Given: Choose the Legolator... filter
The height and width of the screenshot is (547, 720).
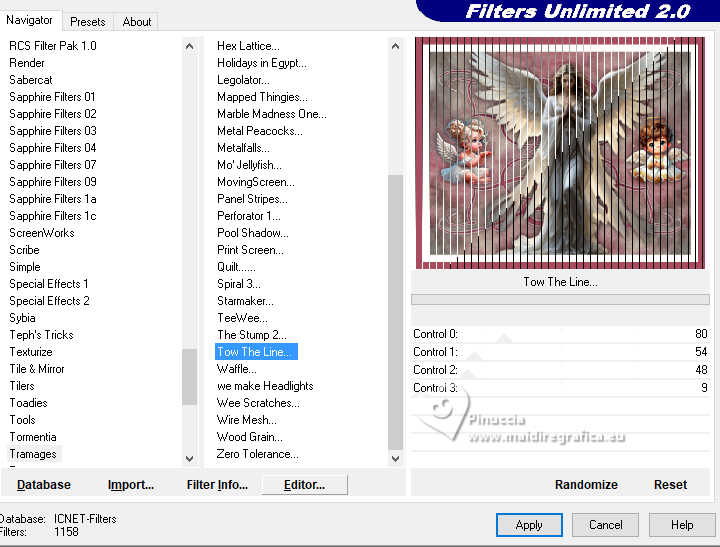Looking at the screenshot, I should coord(243,80).
